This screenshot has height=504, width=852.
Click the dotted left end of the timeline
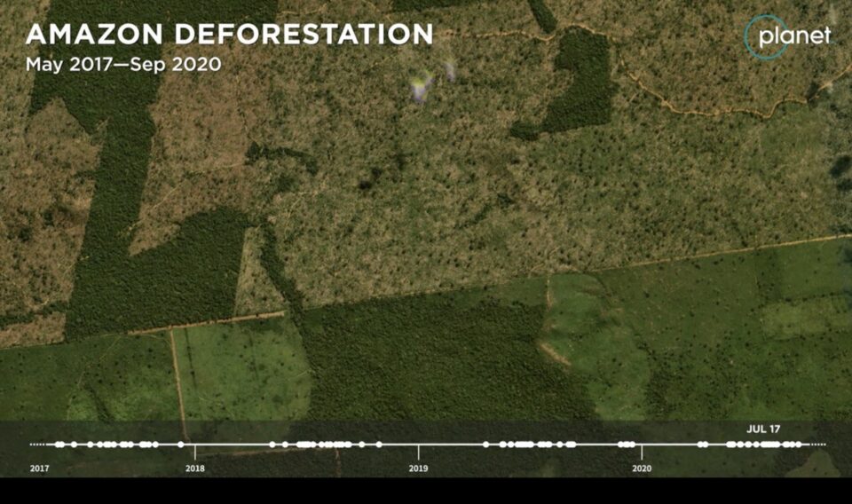tap(37, 444)
